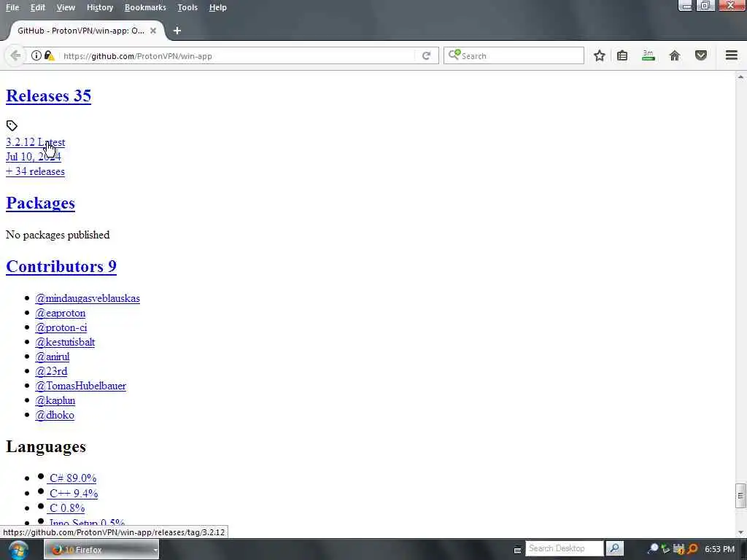Click the search engine magnifier icon
747x560 pixels.
[x=454, y=55]
